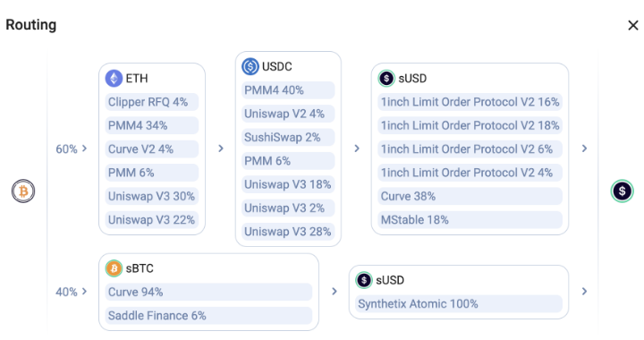This screenshot has height=340, width=644.
Task: Click the arrow between USDC and sUSD boxes
Action: click(357, 149)
